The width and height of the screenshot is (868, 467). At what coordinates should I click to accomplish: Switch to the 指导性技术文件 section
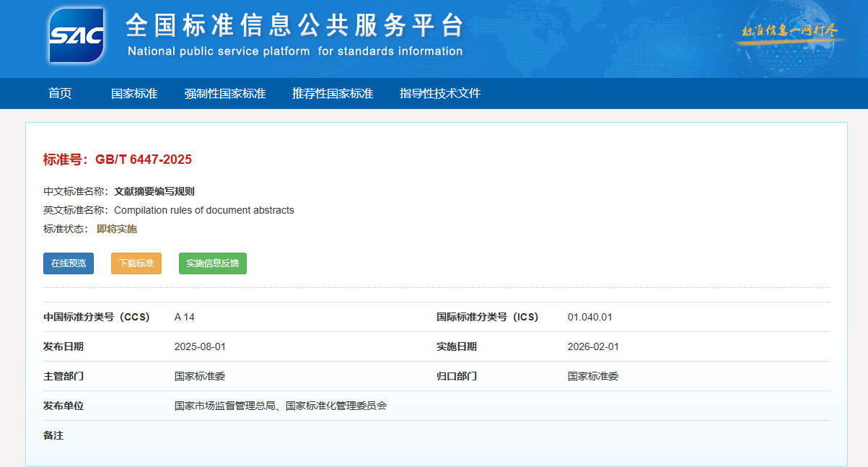(x=439, y=93)
